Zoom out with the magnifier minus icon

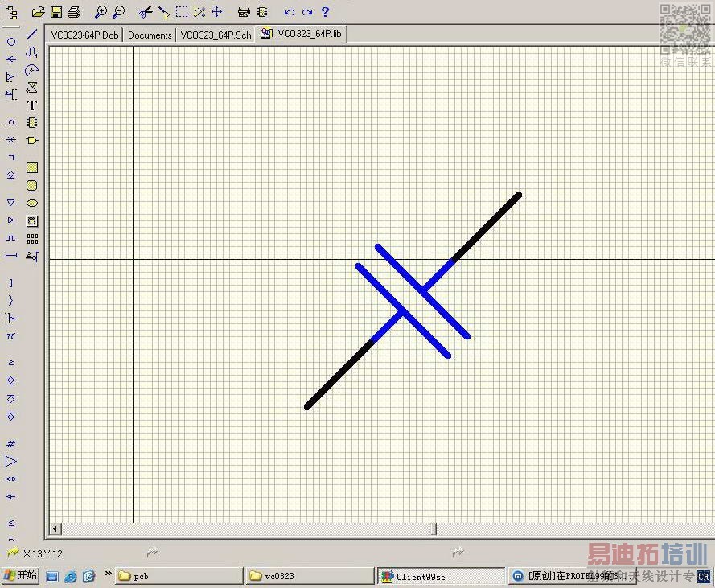pyautogui.click(x=118, y=12)
